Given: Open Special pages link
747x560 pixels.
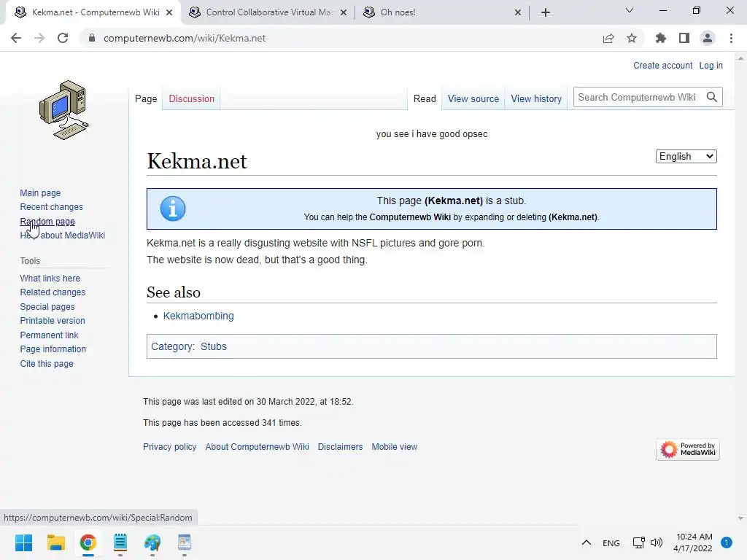Looking at the screenshot, I should click(47, 307).
